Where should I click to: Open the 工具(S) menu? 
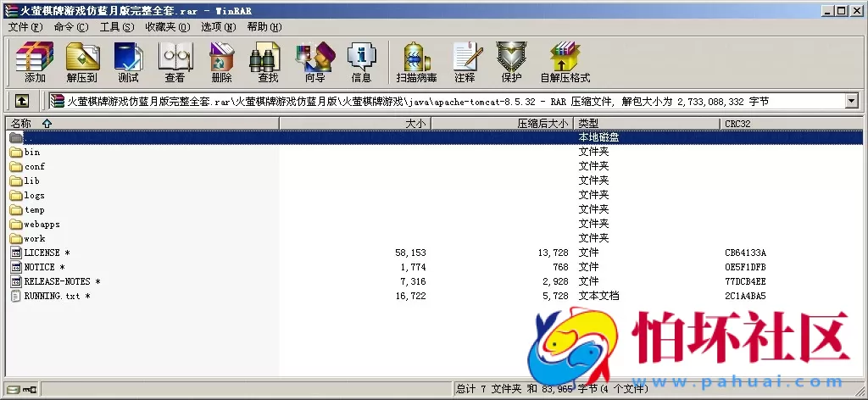click(117, 27)
